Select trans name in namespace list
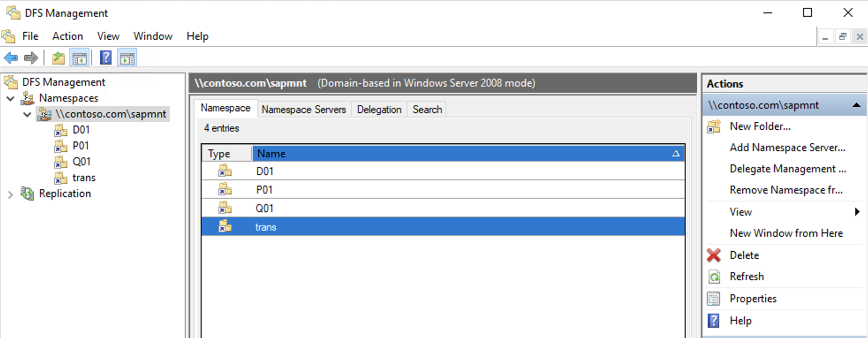 click(x=266, y=227)
